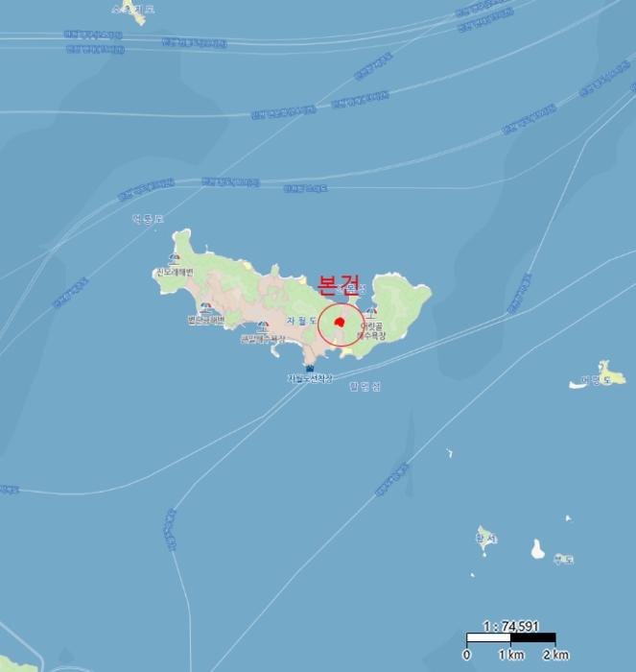Open the 어릿골 해수욕장 beach umbrella icon
Viewport: 636px width, 672px height.
click(x=371, y=313)
